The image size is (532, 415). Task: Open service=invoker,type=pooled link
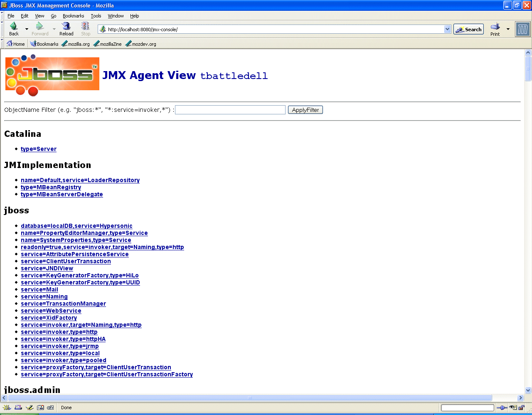point(64,360)
